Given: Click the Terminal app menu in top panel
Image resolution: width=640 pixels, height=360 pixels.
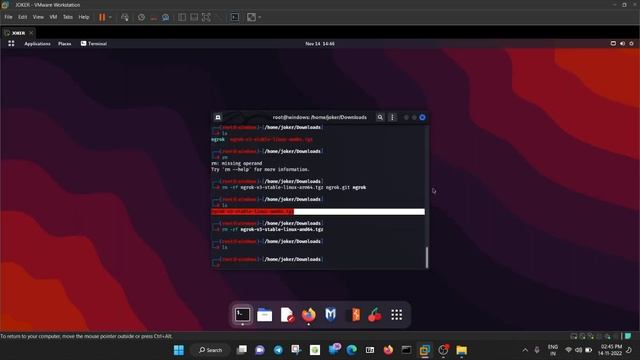Looking at the screenshot, I should click(94, 44).
